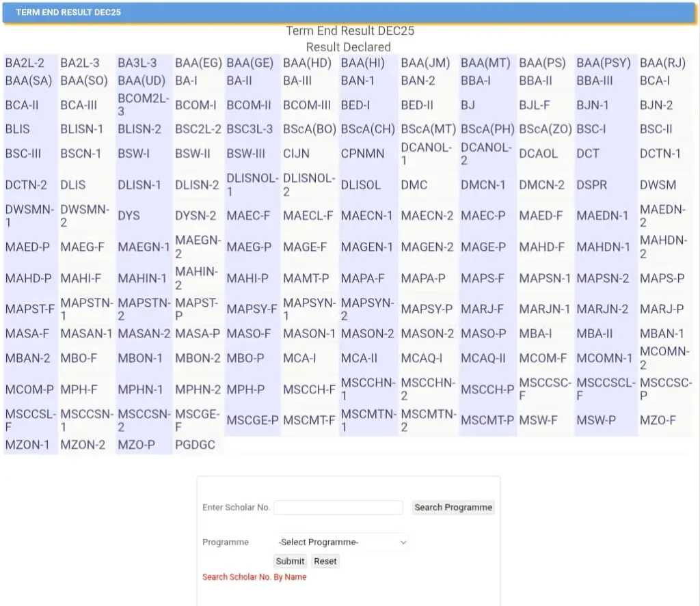Image resolution: width=700 pixels, height=606 pixels.
Task: Click the BCA-I programme cell
Action: pos(654,81)
